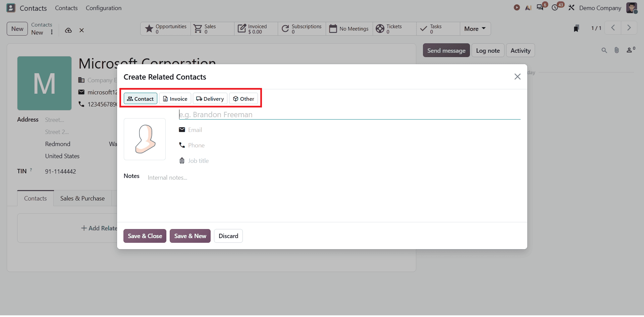Viewport: 644px width, 317px height.
Task: Click the debug tools icon
Action: [x=572, y=8]
